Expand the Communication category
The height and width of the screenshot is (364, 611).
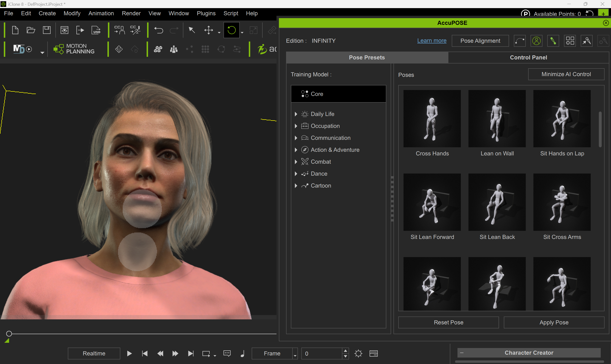click(296, 138)
